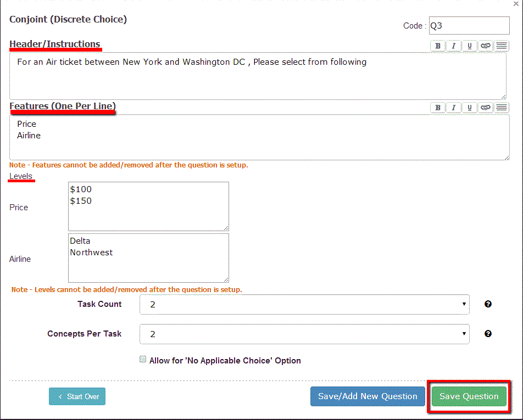Click inside the Airline levels text area
523x420 pixels.
[x=148, y=258]
